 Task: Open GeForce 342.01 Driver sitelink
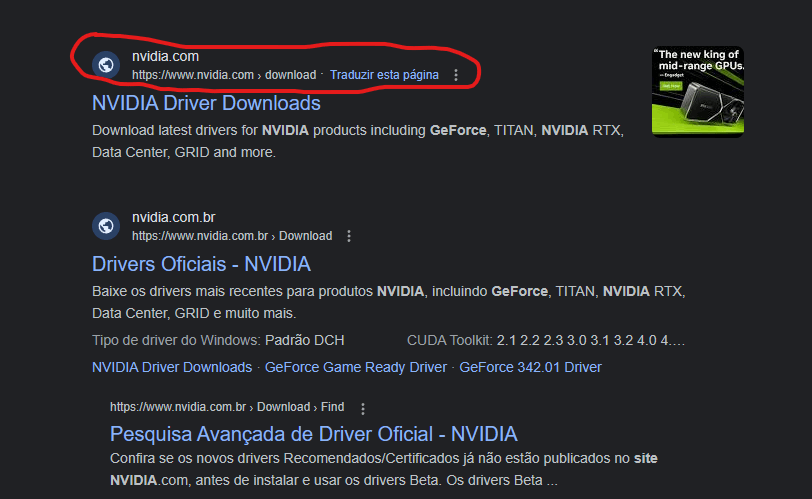coord(530,367)
